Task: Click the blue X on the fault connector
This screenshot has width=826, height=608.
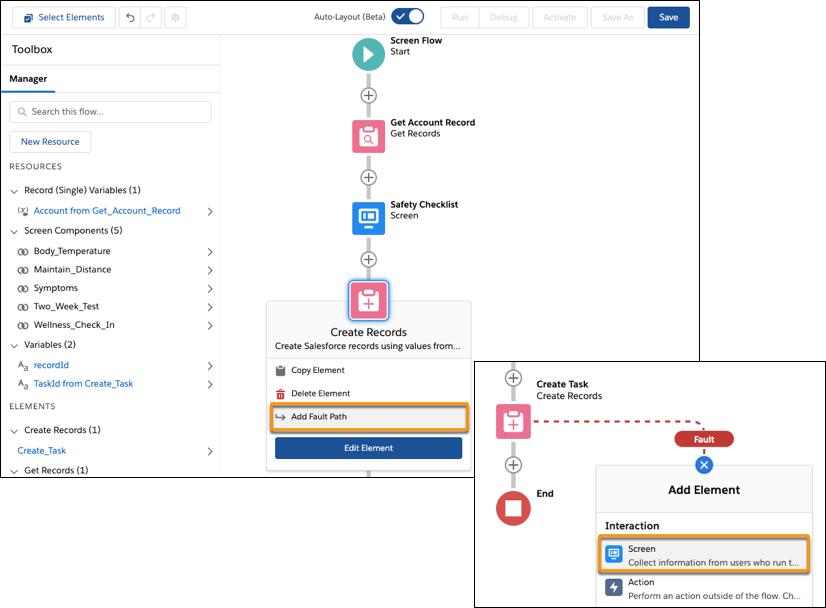Action: point(704,464)
